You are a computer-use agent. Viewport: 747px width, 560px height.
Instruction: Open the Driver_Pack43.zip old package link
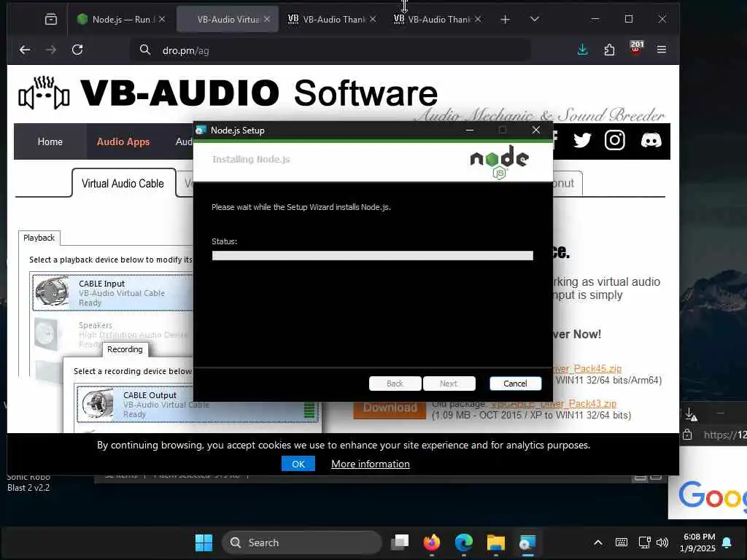click(554, 404)
